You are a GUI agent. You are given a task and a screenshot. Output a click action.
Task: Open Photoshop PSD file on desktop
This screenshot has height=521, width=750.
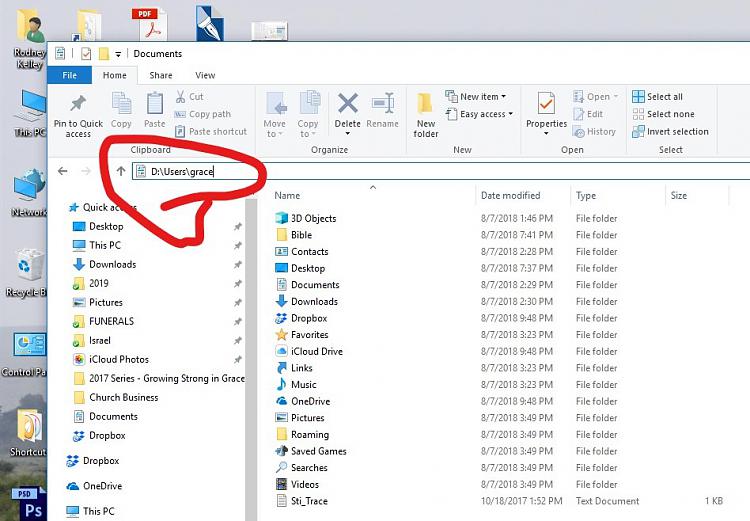pyautogui.click(x=30, y=503)
